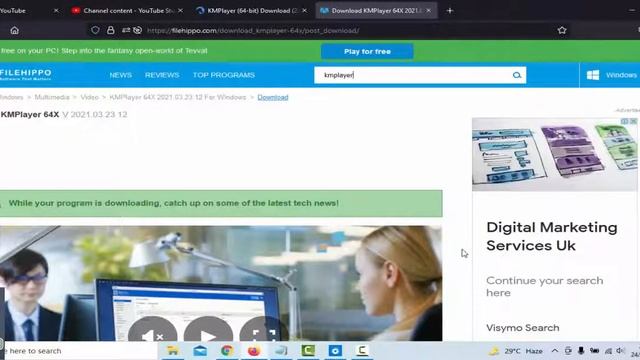Open Windows platform selector
This screenshot has width=640, height=360.
pyautogui.click(x=611, y=75)
